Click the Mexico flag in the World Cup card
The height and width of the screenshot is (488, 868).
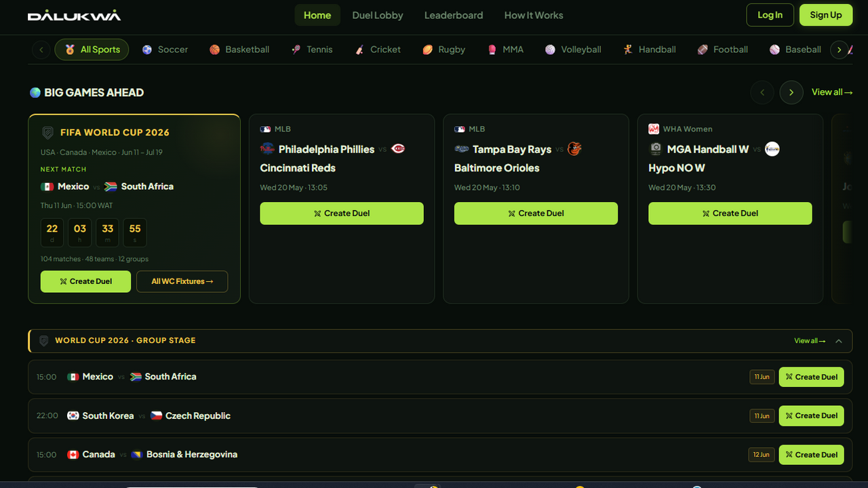coord(47,186)
